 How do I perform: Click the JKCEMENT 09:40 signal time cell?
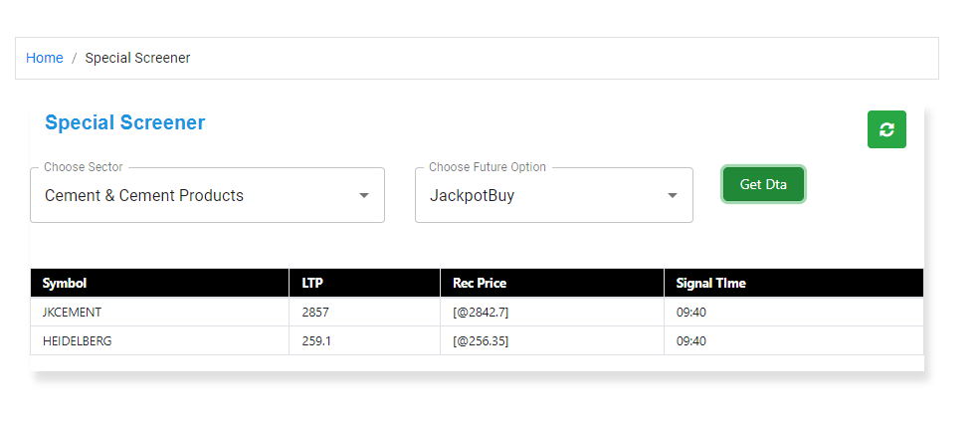[x=794, y=313]
